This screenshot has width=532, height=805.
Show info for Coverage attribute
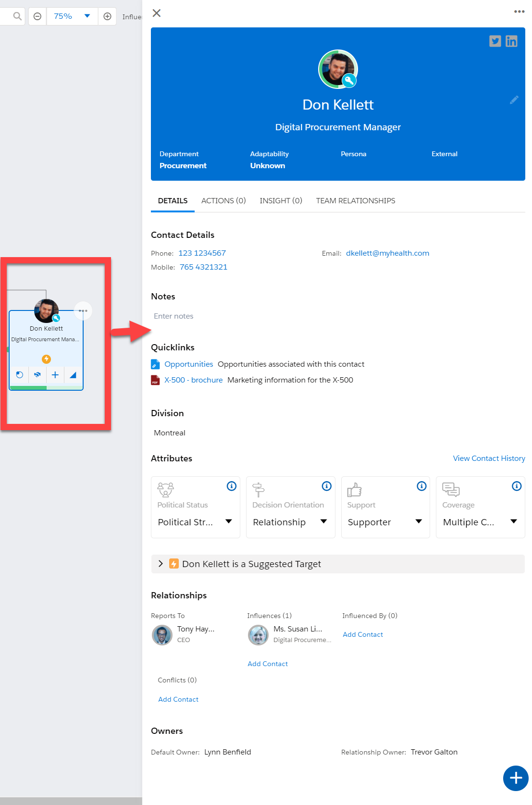[517, 486]
